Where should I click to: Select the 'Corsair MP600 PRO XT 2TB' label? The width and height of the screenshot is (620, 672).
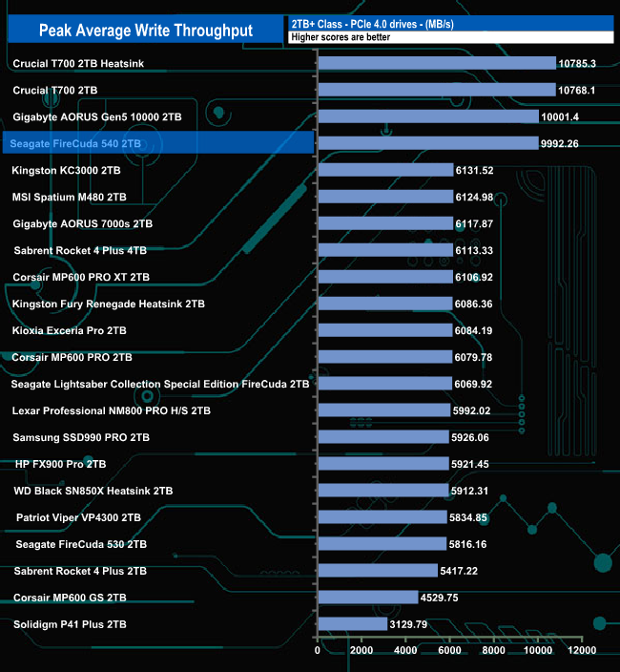click(x=81, y=277)
